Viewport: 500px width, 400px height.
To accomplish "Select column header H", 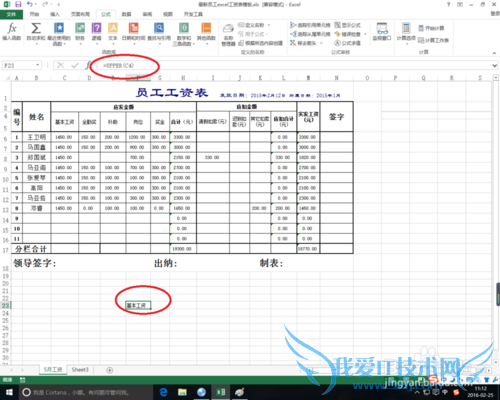I will tap(183, 78).
